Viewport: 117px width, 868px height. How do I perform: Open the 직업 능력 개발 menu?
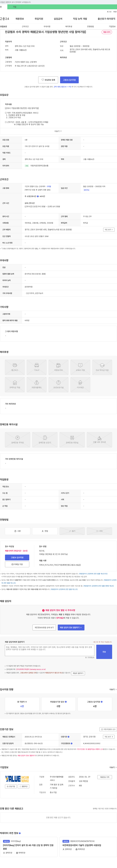80,19
